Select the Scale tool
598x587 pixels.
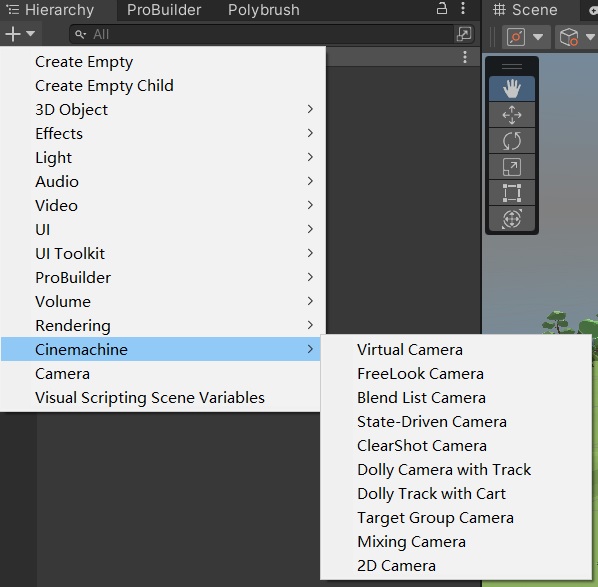click(511, 167)
